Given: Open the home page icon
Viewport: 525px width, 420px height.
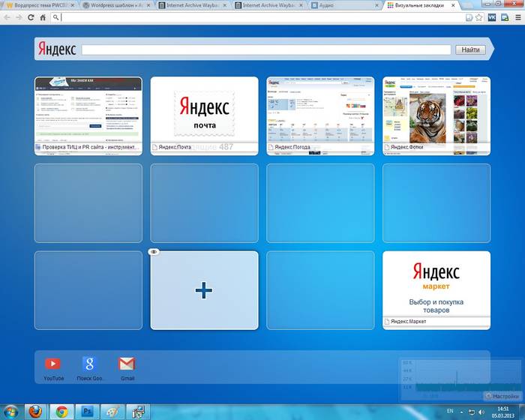Looking at the screenshot, I should [43, 17].
